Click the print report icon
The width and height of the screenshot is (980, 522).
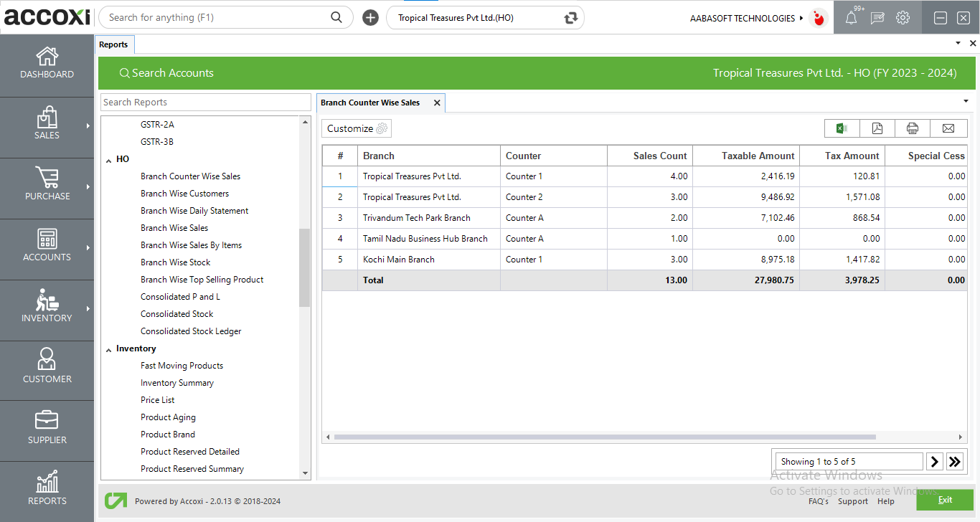click(x=912, y=128)
